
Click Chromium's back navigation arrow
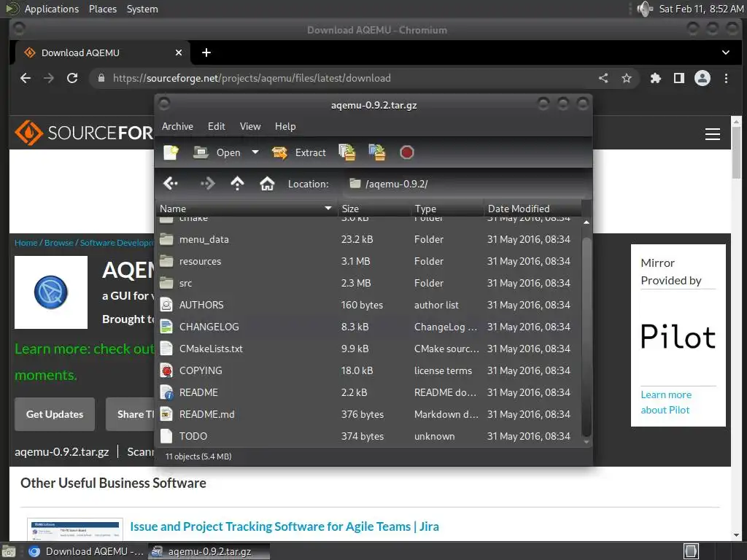click(x=26, y=78)
